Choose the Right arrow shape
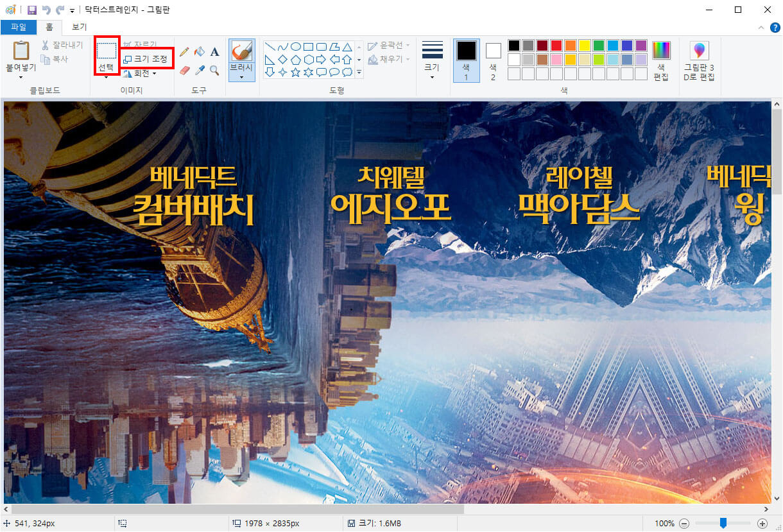 click(322, 60)
